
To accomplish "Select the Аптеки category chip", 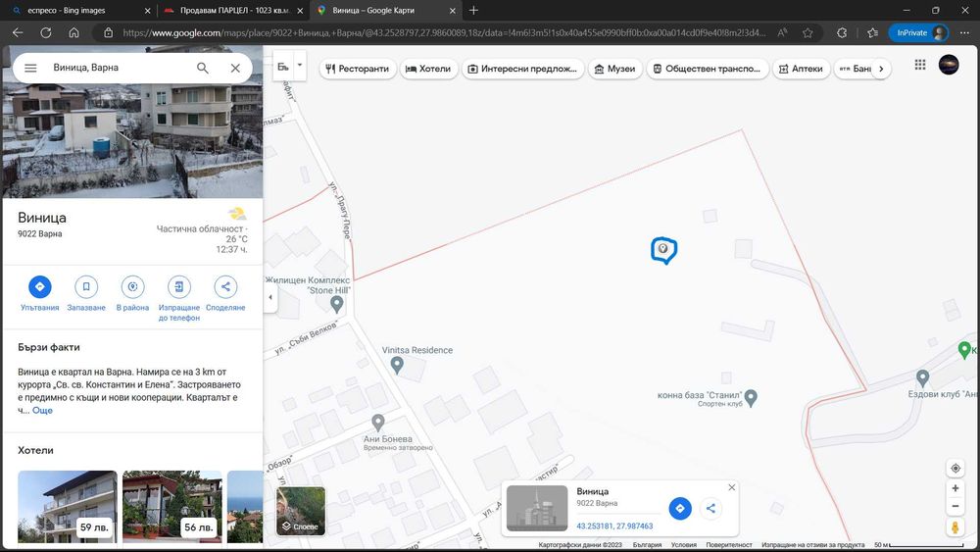I will click(801, 69).
